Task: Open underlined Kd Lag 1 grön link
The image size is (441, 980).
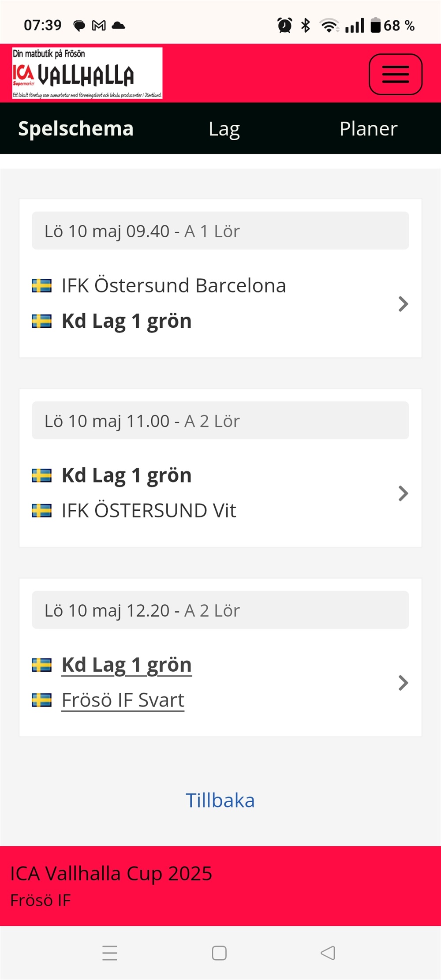Action: click(127, 665)
